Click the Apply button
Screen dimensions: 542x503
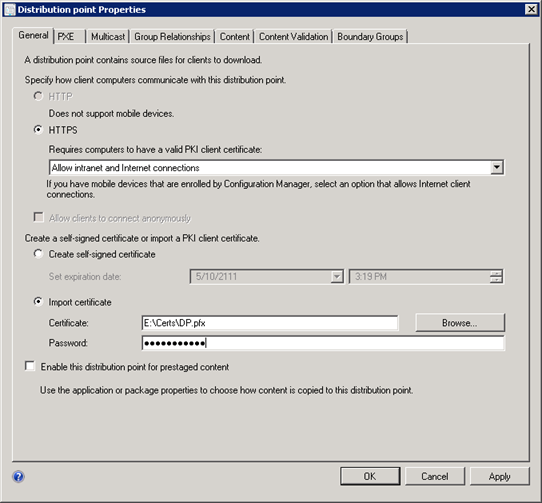pos(499,476)
